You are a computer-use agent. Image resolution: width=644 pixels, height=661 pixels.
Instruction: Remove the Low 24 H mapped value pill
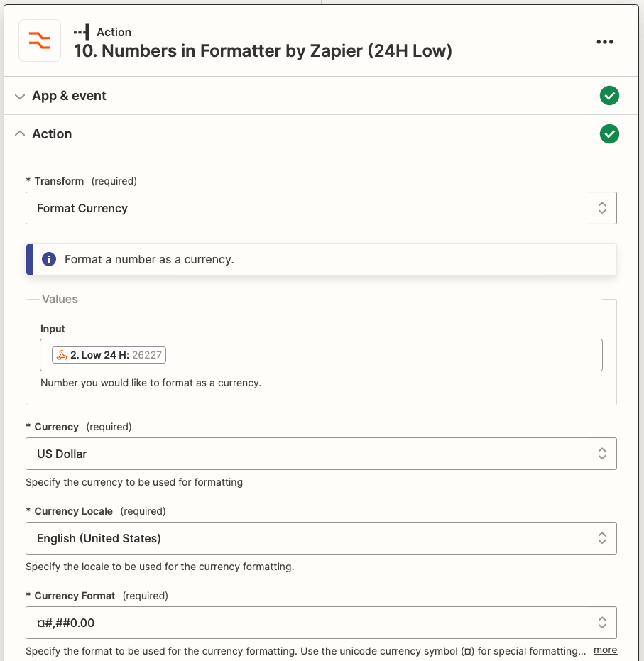[108, 354]
